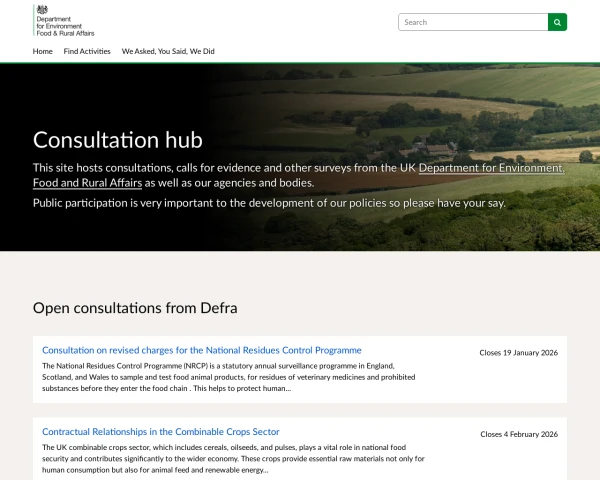Click the Defra royal crest logo

point(41,9)
